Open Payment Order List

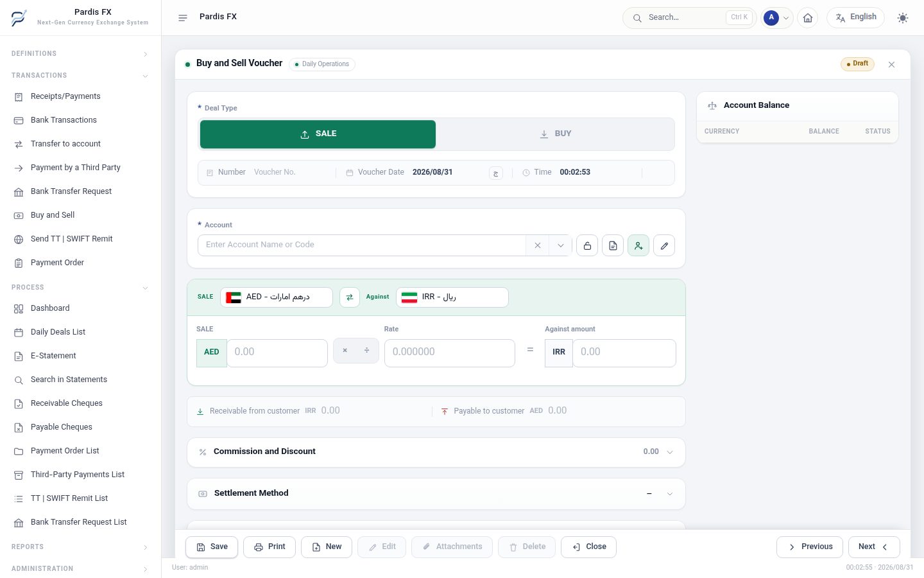[x=80, y=451]
